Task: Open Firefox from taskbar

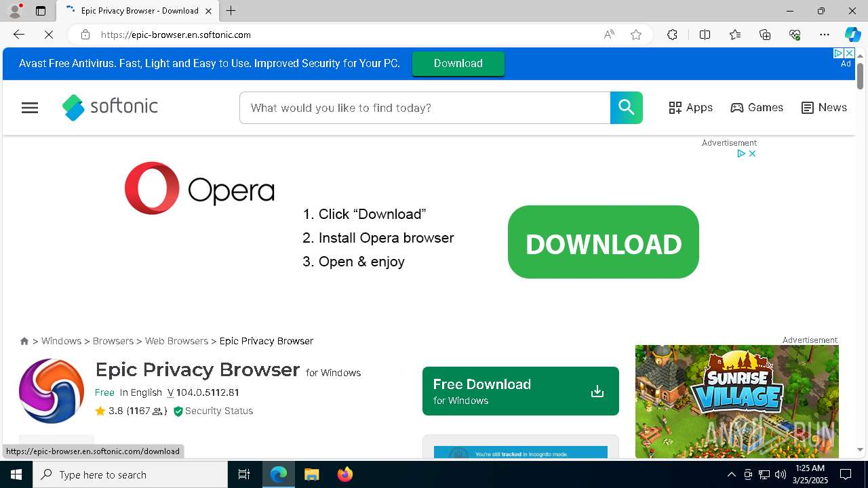Action: (x=344, y=474)
